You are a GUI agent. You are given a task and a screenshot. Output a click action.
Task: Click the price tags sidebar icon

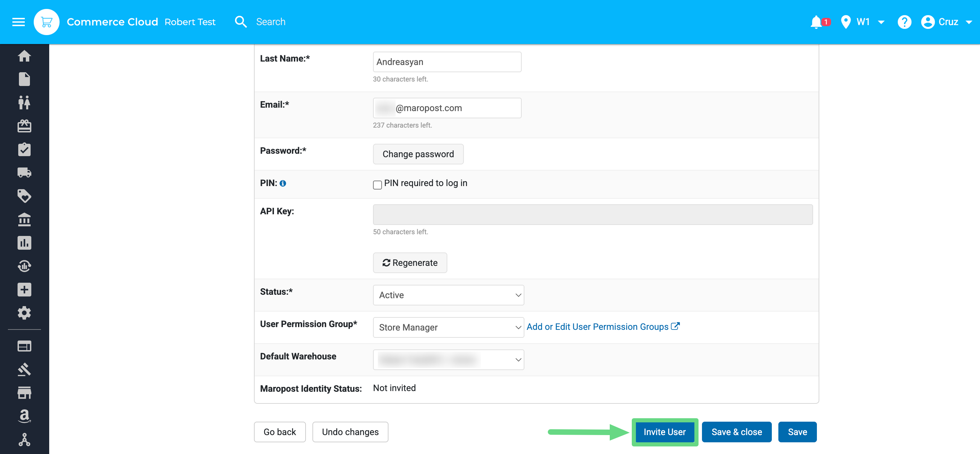(24, 196)
